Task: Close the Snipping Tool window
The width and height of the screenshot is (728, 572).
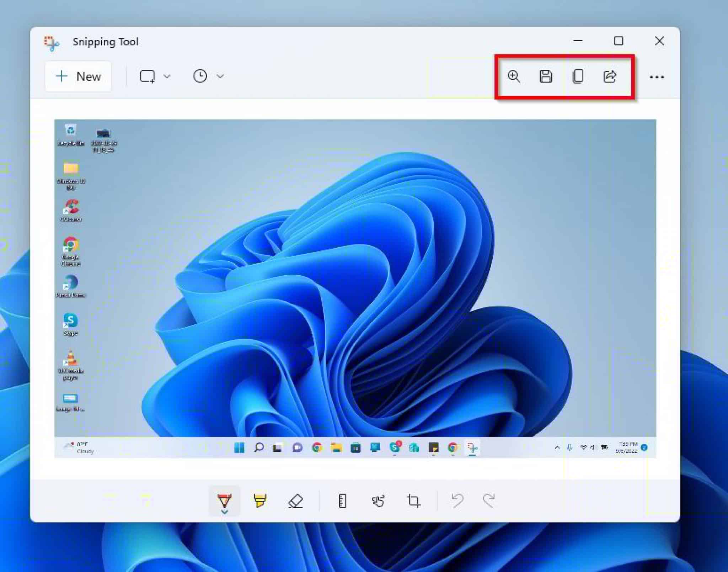Action: pyautogui.click(x=659, y=41)
